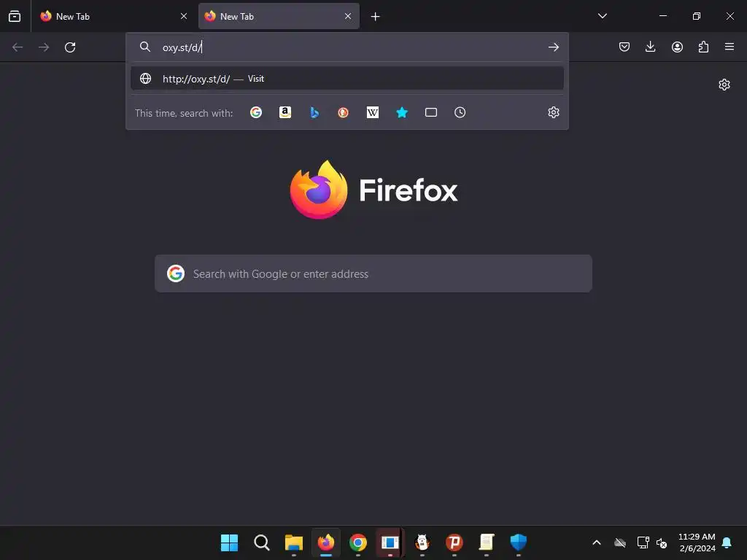Open Firefox View in the tab bar
This screenshot has height=560, width=747.
point(15,16)
